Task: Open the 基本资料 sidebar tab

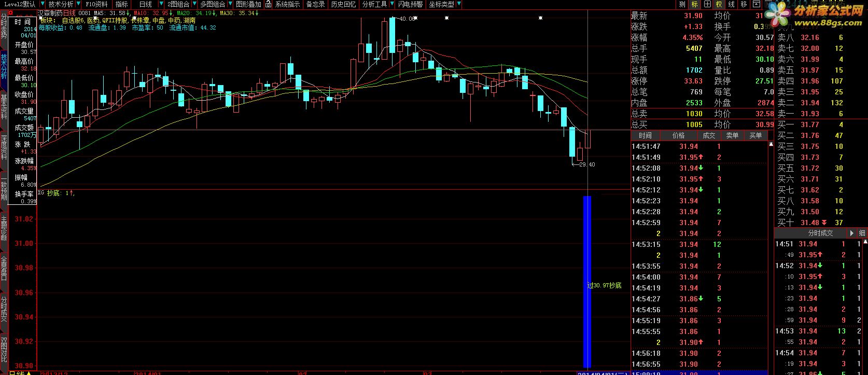Action: [x=4, y=106]
